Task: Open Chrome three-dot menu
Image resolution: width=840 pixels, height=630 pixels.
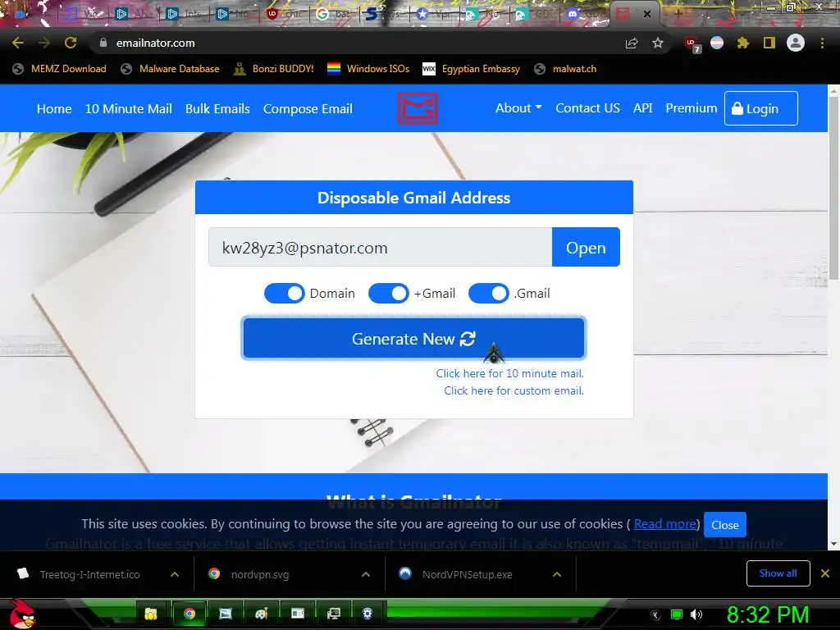Action: coord(822,43)
